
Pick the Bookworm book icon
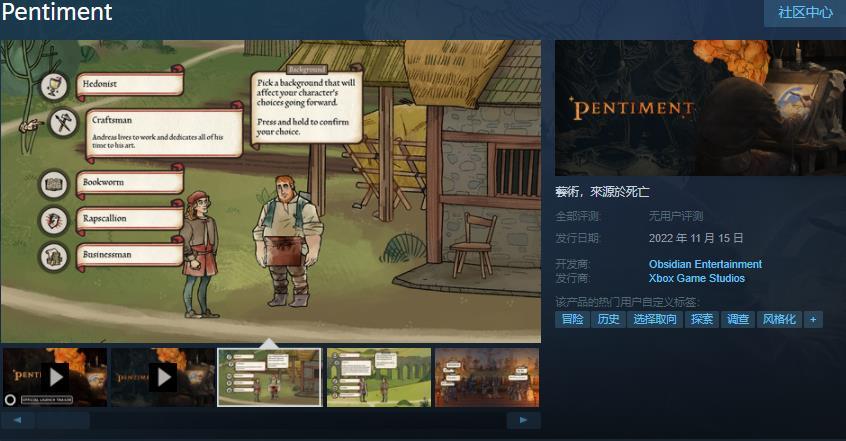coord(54,185)
